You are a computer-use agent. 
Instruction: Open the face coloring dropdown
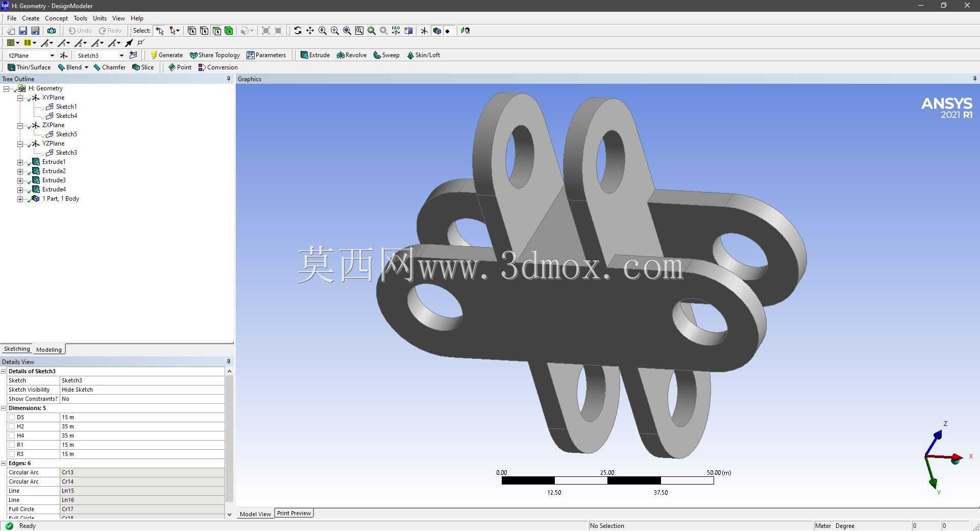[17, 43]
